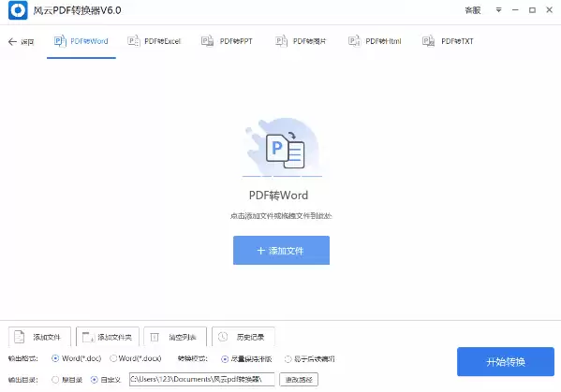Viewport: 561px width, 392px height.
Task: Close the converter window
Action: [x=549, y=10]
